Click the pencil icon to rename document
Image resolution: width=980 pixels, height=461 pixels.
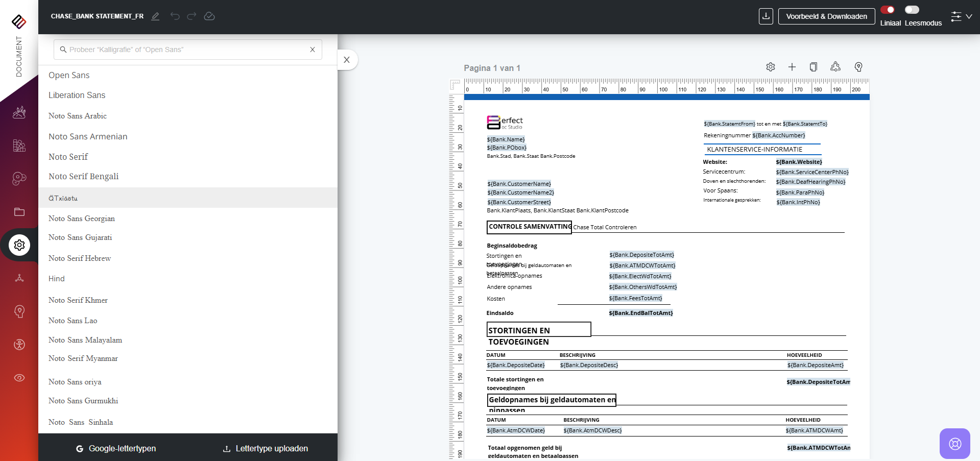(x=155, y=16)
